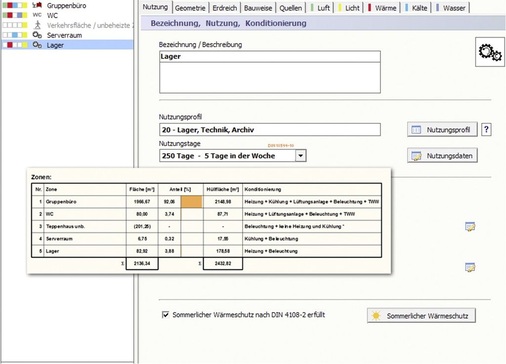Click the Nutzungsprofil button
Image resolution: width=506 pixels, height=364 pixels.
coord(442,129)
